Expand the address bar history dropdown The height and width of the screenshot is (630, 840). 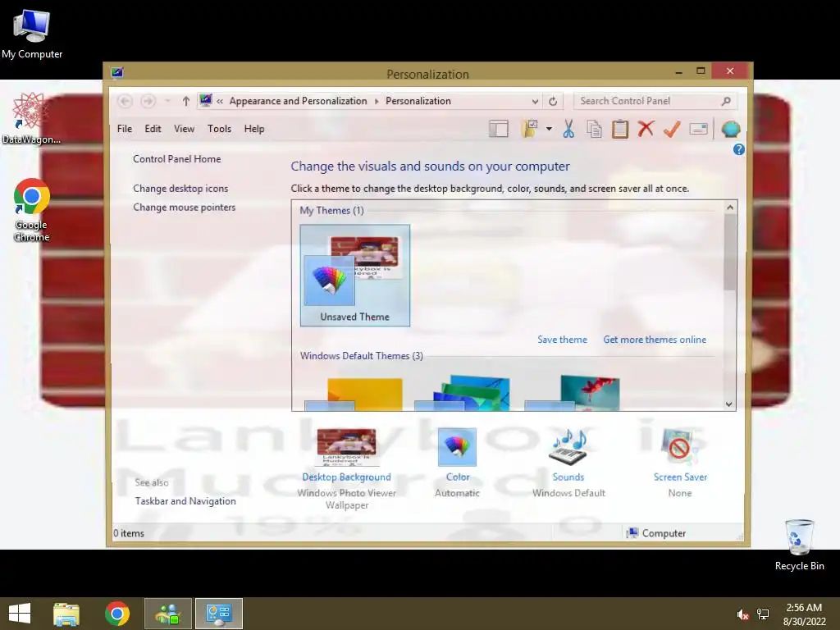click(x=535, y=101)
